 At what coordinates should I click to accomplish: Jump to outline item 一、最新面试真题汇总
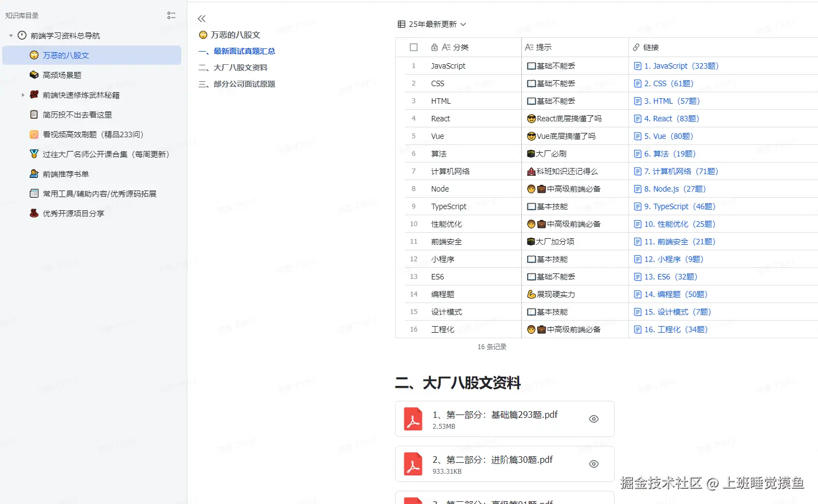pyautogui.click(x=237, y=51)
